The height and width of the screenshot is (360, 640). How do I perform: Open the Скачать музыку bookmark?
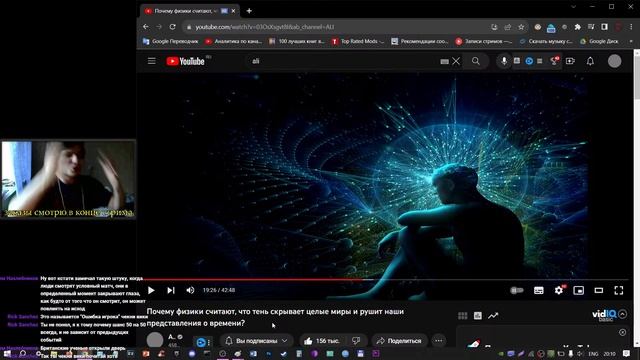coord(546,41)
